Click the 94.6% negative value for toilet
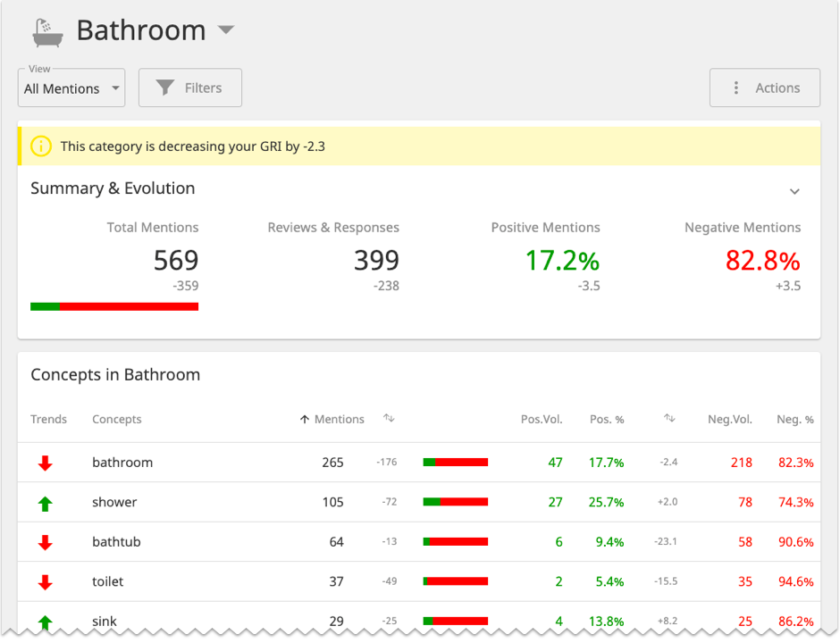Viewport: 840px width, 643px height. point(796,581)
